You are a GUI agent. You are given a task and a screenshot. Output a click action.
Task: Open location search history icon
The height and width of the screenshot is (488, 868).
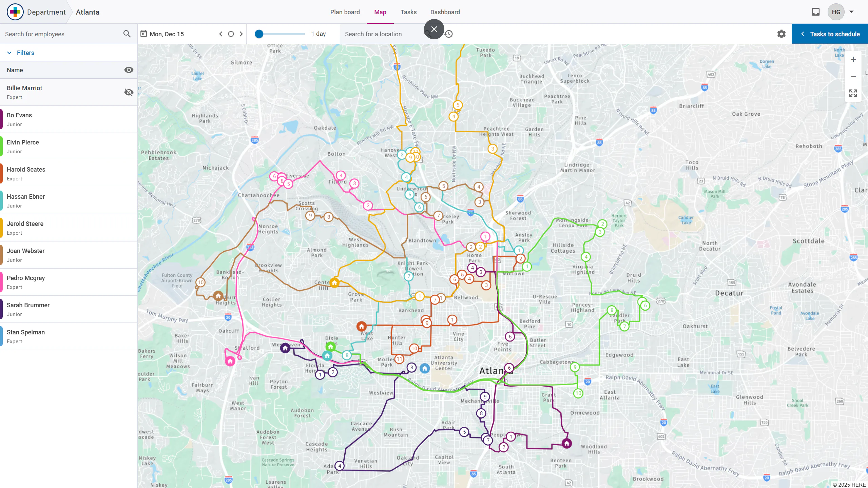[x=449, y=34]
